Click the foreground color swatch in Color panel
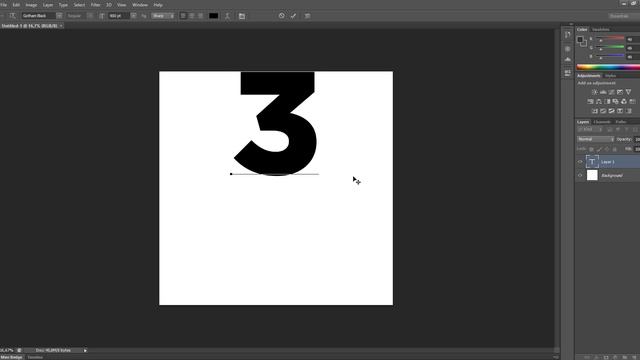This screenshot has height=360, width=640. (580, 40)
